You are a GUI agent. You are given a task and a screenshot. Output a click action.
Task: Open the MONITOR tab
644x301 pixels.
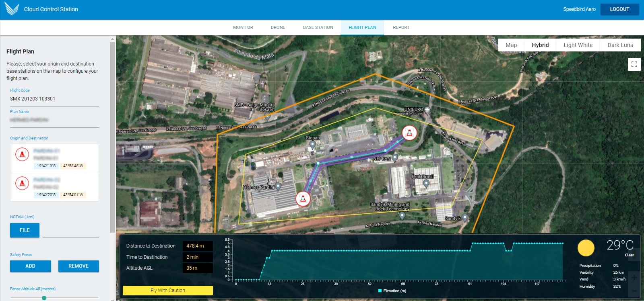pos(243,27)
